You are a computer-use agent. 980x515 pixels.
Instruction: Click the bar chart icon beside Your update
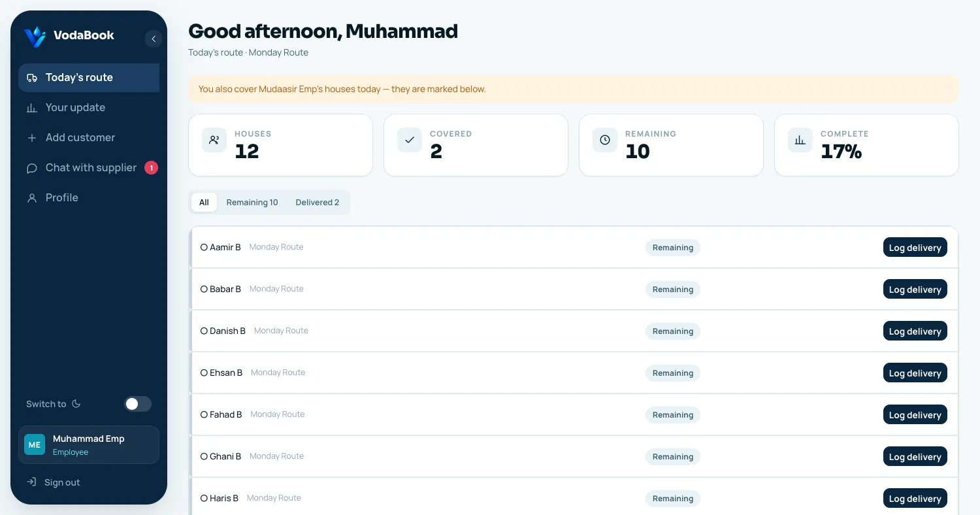click(x=31, y=108)
